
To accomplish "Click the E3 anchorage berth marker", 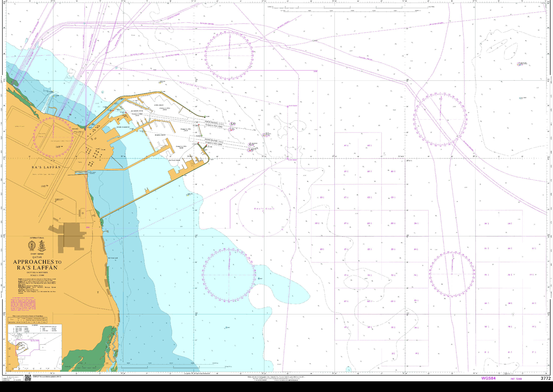I will point(393,249).
